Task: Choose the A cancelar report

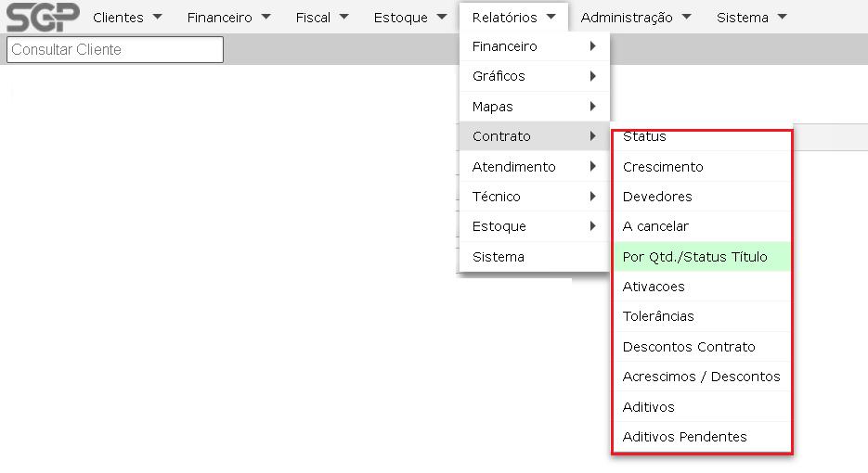Action: [655, 226]
